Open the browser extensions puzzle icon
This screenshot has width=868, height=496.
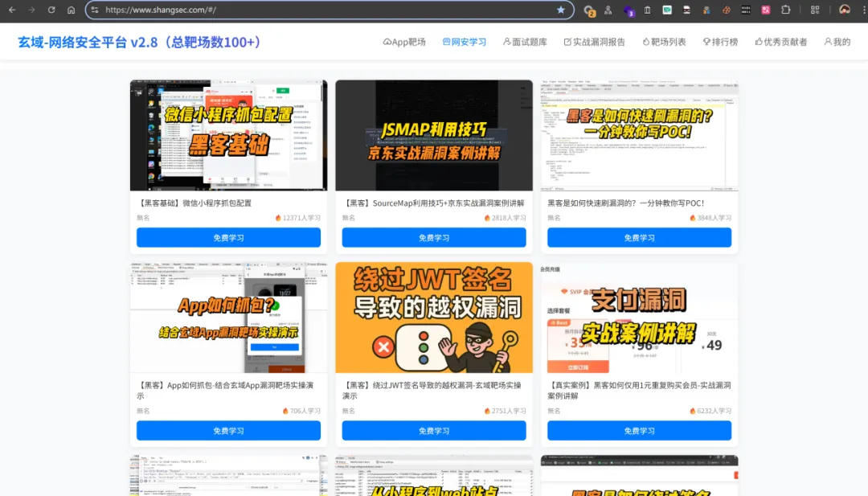point(785,10)
